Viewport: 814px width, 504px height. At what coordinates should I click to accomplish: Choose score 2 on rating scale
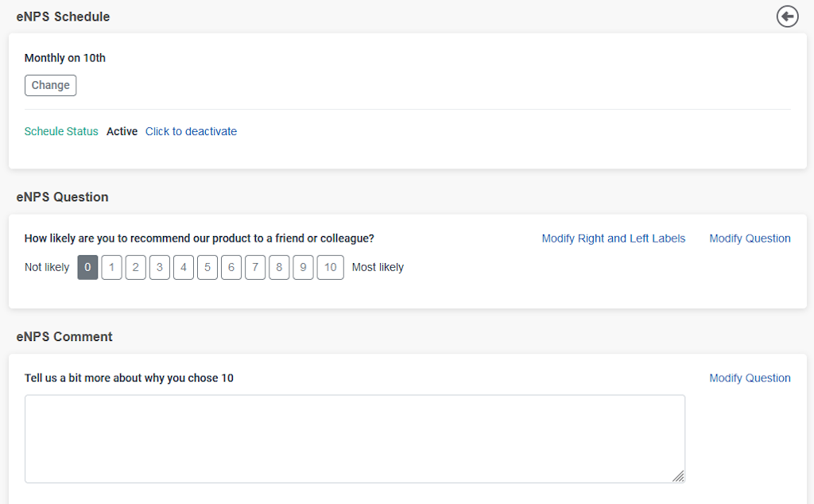point(135,268)
